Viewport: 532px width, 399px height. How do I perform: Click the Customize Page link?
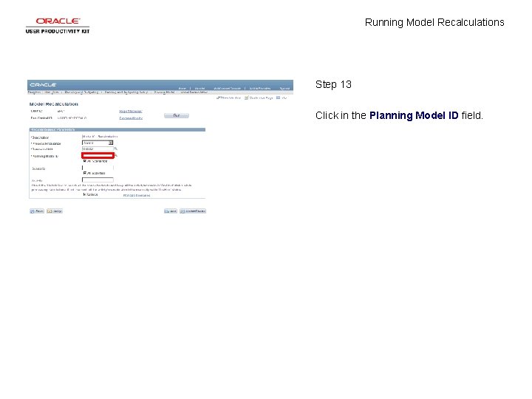tap(259, 98)
